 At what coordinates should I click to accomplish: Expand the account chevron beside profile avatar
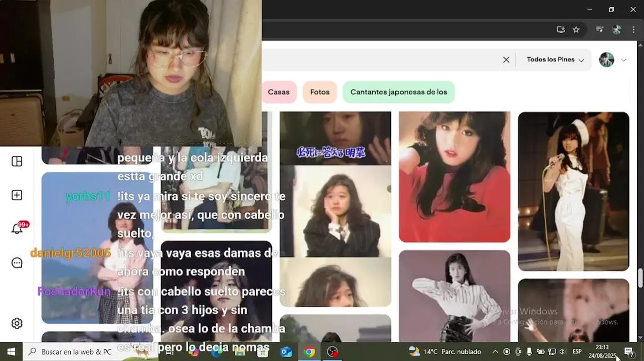coord(623,60)
